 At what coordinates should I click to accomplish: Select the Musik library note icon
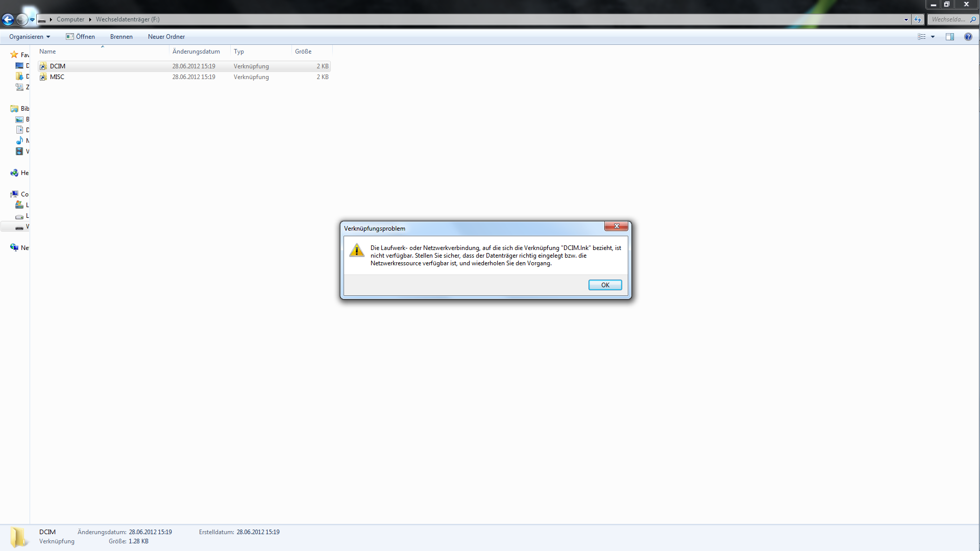[x=19, y=140]
